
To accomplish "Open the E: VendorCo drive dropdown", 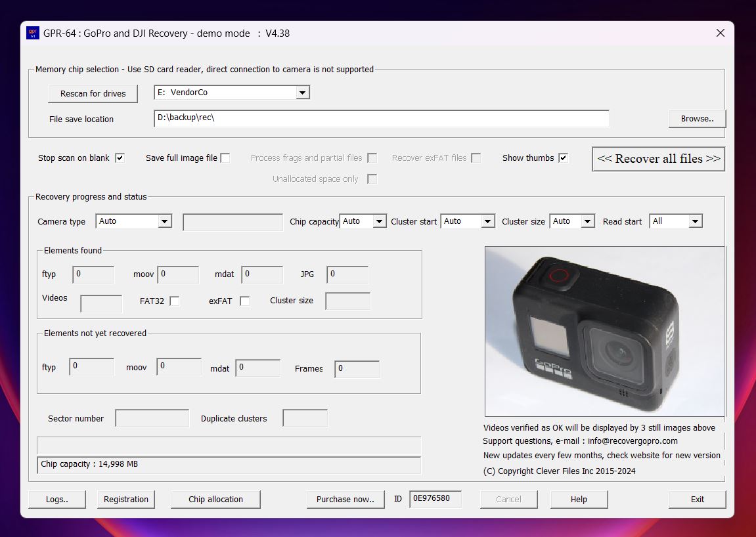I will point(302,93).
